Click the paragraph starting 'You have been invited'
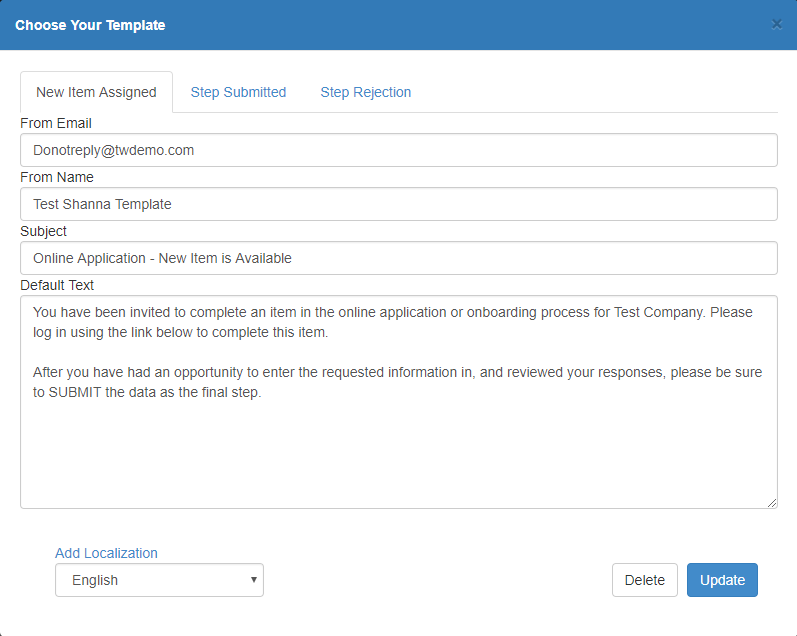797x636 pixels. 392,322
